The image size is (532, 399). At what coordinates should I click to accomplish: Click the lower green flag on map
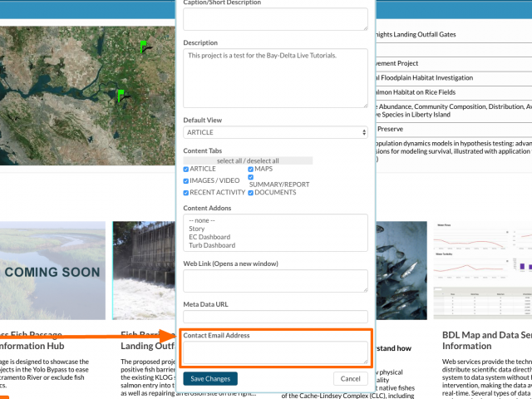pos(121,96)
